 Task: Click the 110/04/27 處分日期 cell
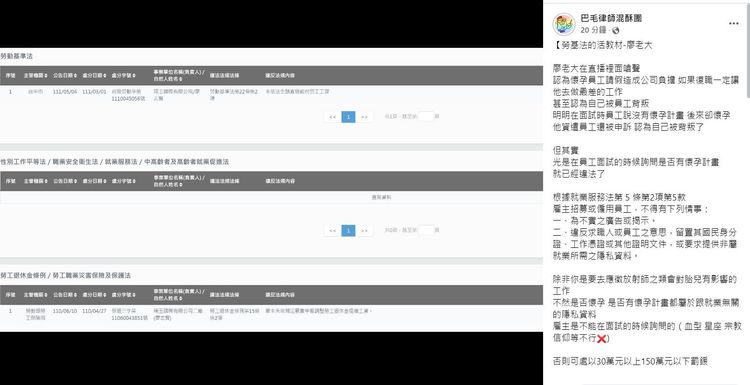94,310
